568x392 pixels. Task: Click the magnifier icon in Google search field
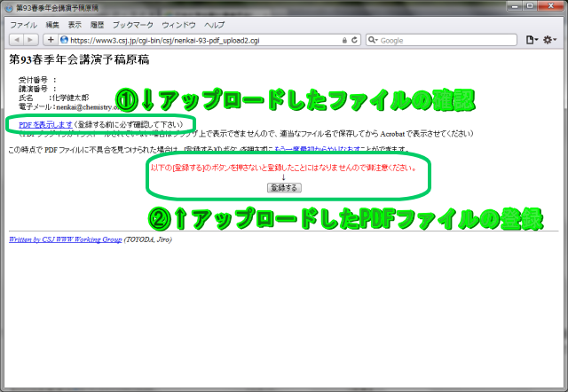tap(372, 40)
